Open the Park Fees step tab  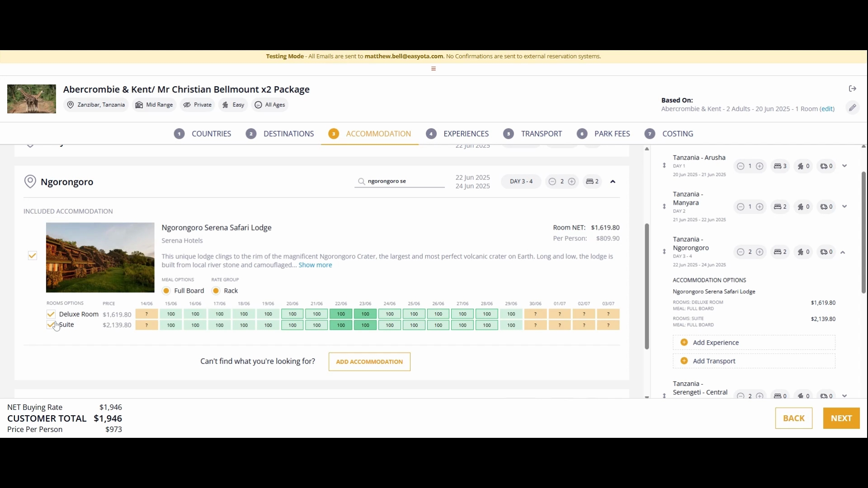point(604,134)
